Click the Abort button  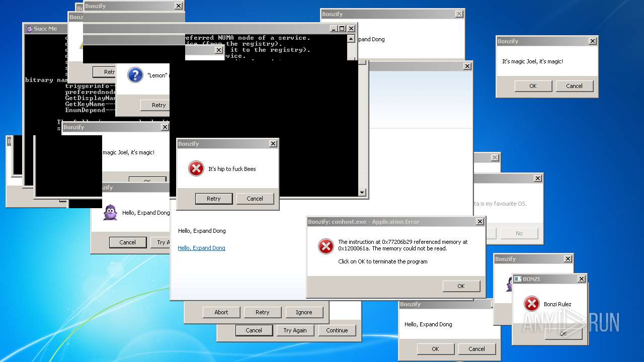coord(221,312)
